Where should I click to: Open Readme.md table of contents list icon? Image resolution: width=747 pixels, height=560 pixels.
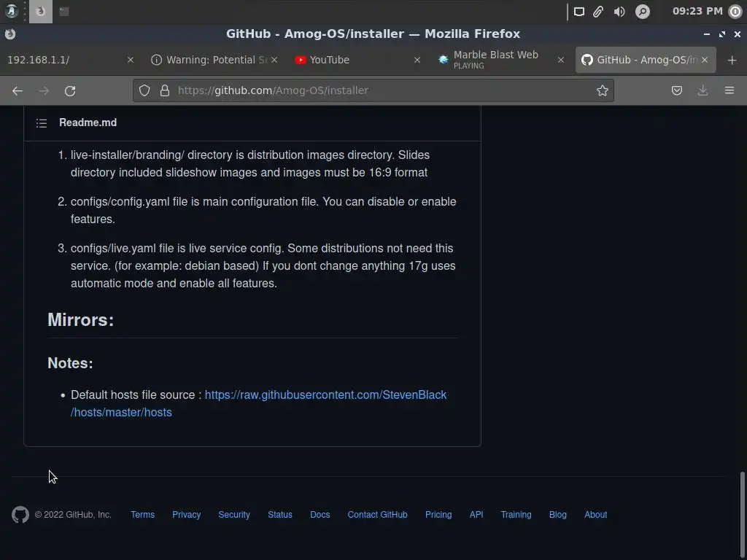pyautogui.click(x=42, y=122)
